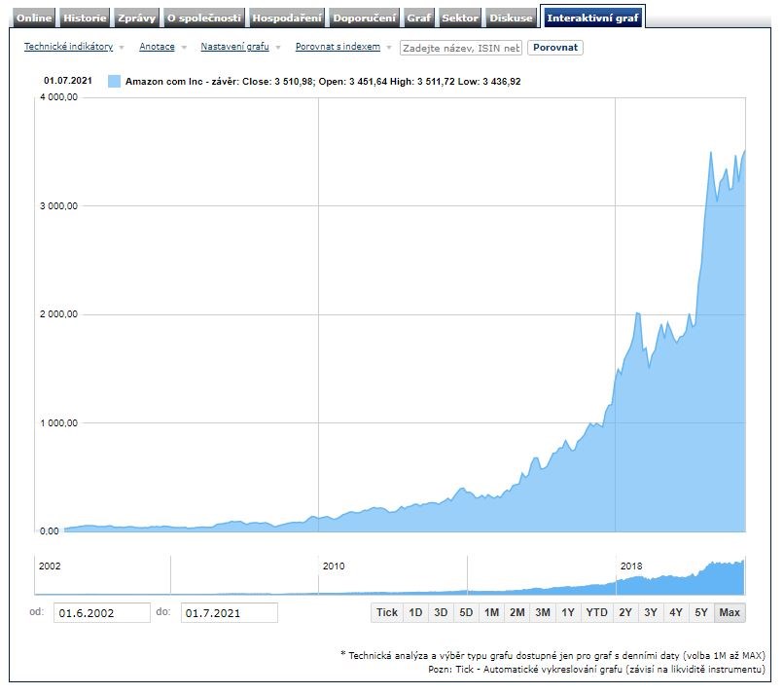The height and width of the screenshot is (694, 784).
Task: Open the Anotace dropdown menu
Action: pyautogui.click(x=157, y=47)
